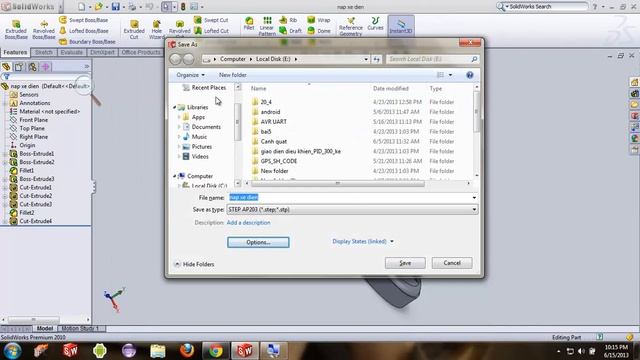Image resolution: width=640 pixels, height=360 pixels.
Task: Activate the Fillet tool
Action: click(249, 24)
